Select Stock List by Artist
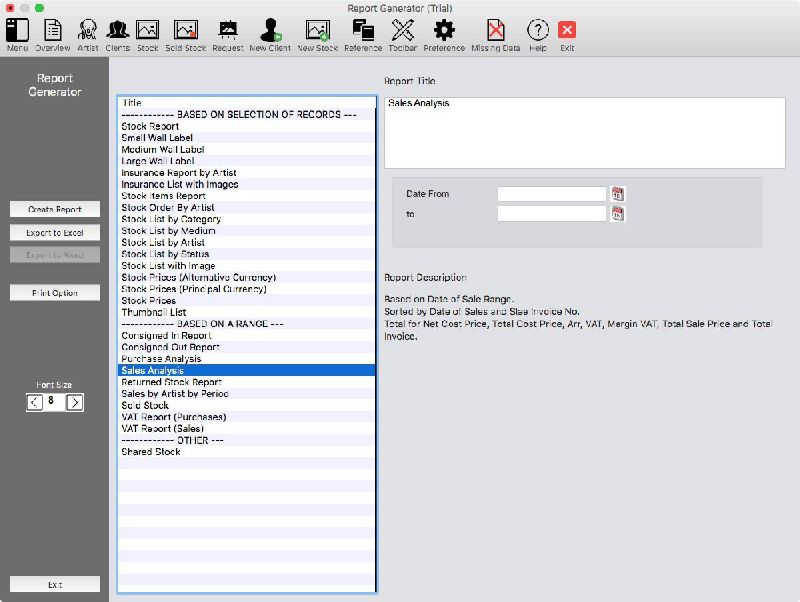This screenshot has height=602, width=800. pos(246,242)
